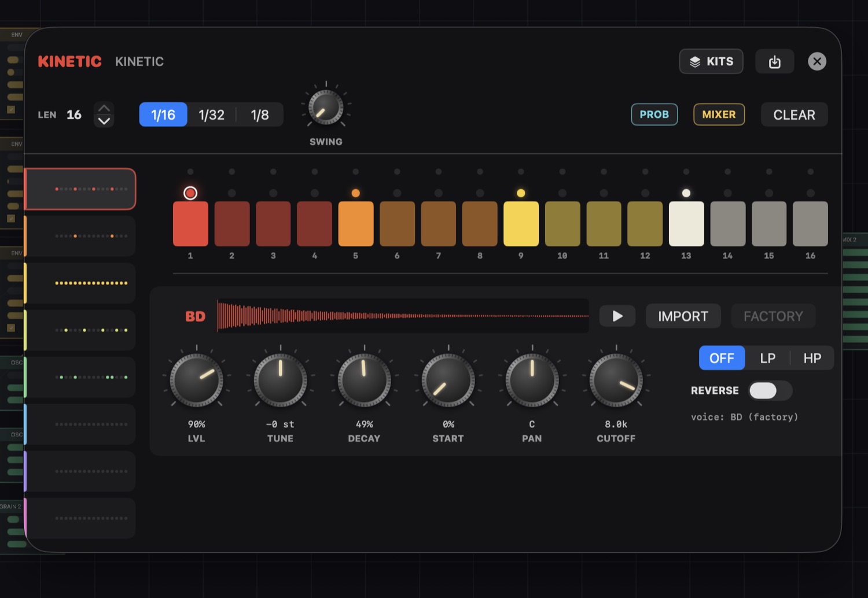Image resolution: width=868 pixels, height=598 pixels.
Task: Click the BD sample waveform display
Action: [x=403, y=316]
